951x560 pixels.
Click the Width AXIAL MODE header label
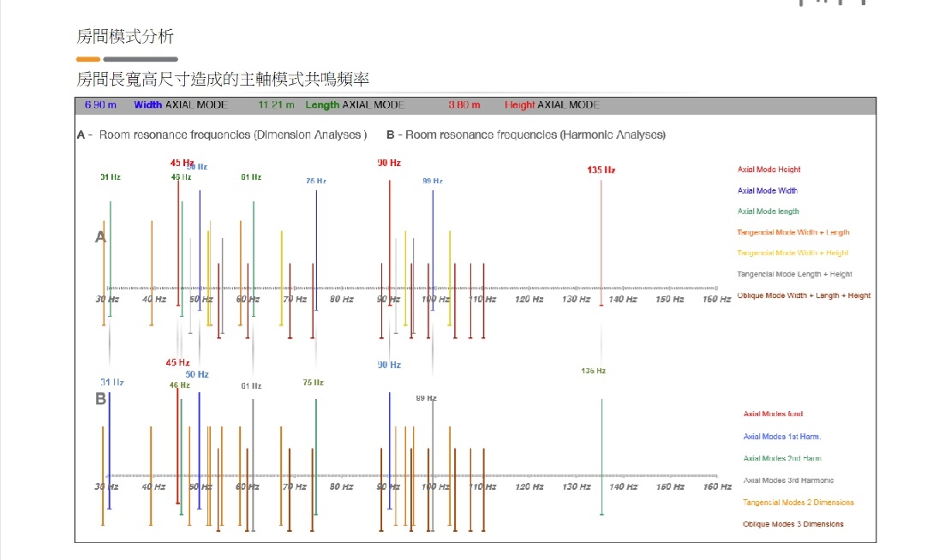click(x=181, y=104)
